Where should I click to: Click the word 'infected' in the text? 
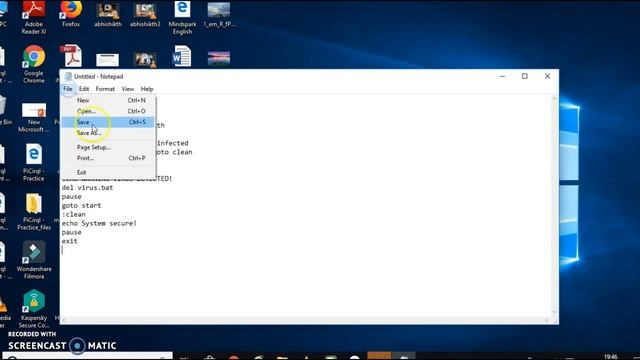click(x=173, y=143)
